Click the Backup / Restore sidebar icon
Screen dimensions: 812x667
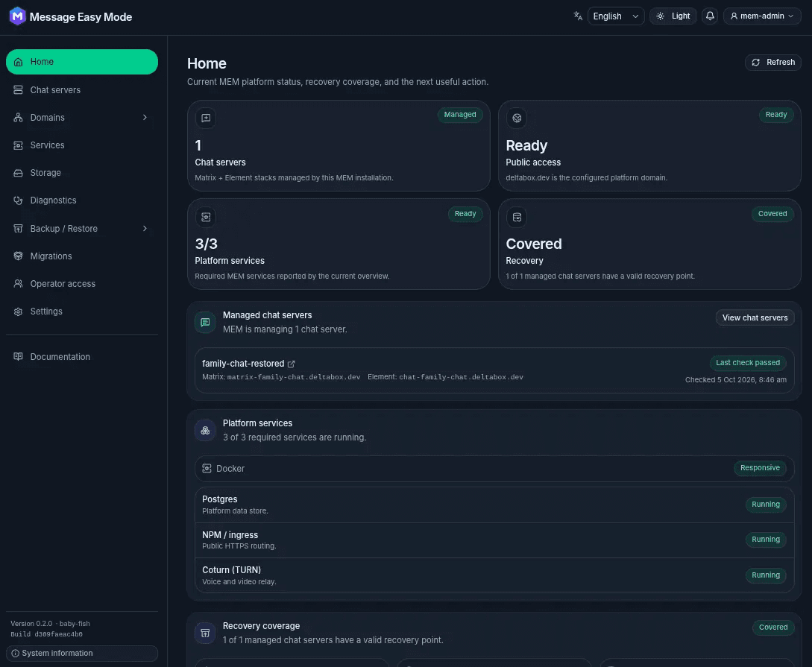[18, 229]
